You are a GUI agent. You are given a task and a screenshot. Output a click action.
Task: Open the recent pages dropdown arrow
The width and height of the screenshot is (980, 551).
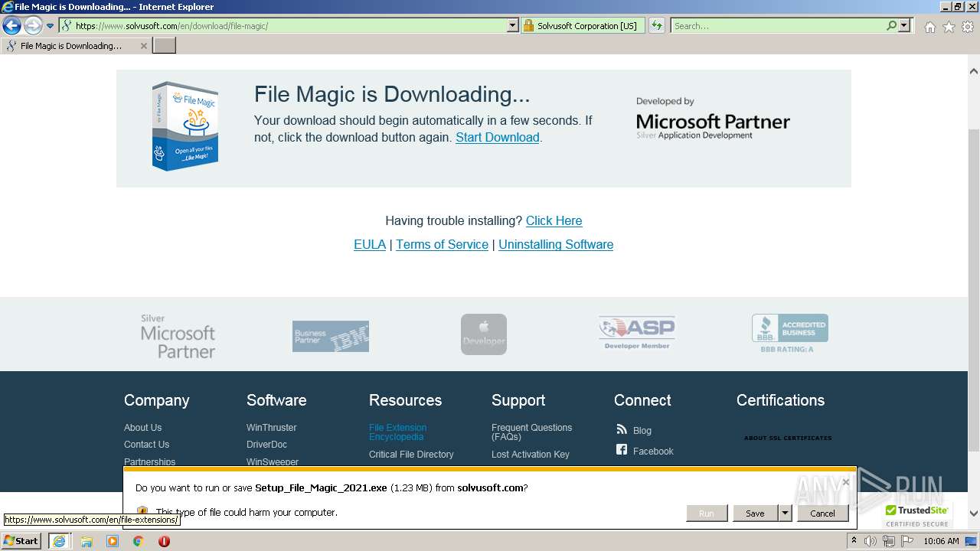pyautogui.click(x=51, y=26)
